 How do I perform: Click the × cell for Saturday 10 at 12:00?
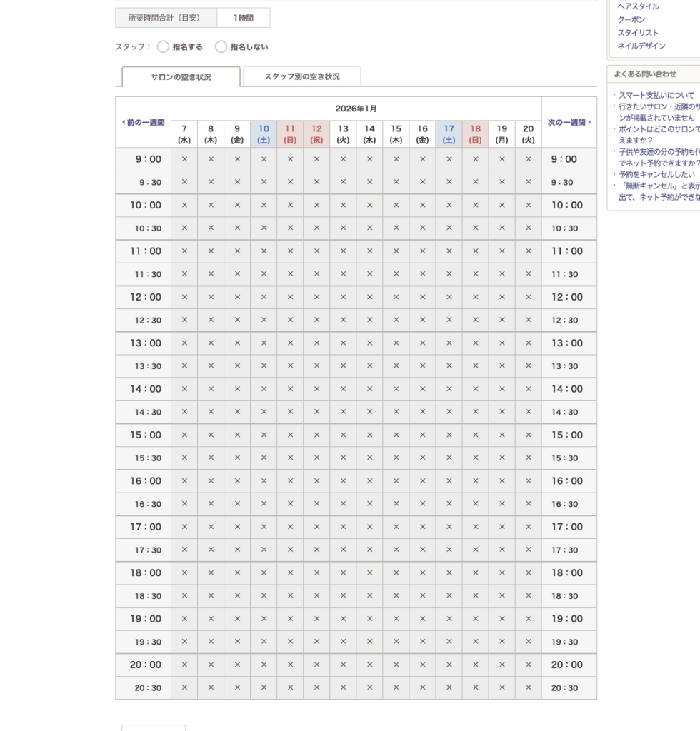point(264,297)
